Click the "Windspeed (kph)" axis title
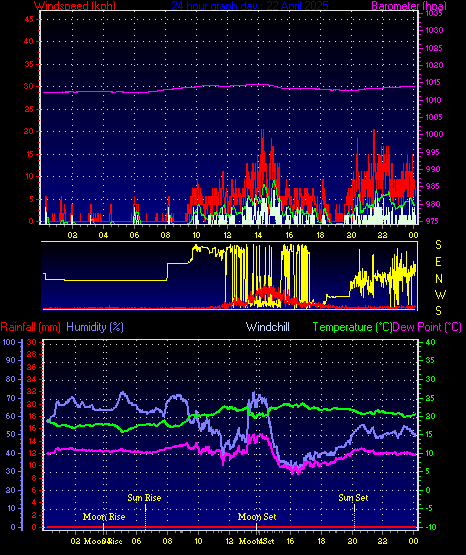 tap(75, 5)
